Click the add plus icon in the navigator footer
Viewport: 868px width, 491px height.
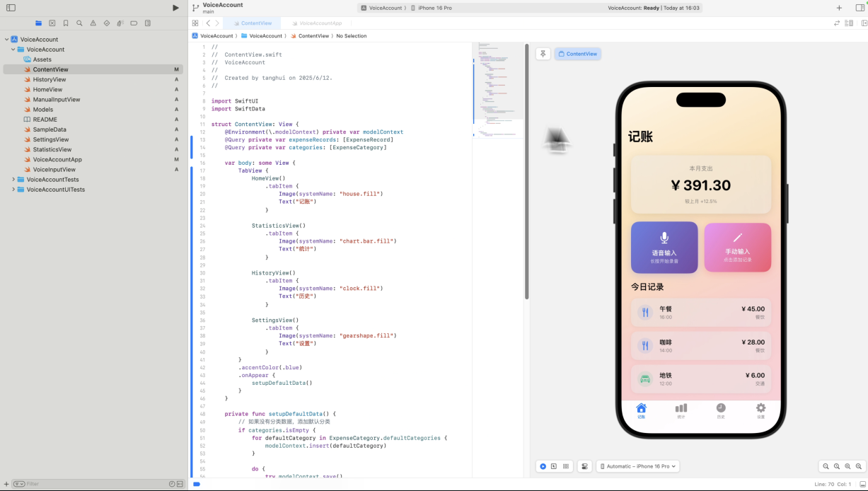click(6, 484)
